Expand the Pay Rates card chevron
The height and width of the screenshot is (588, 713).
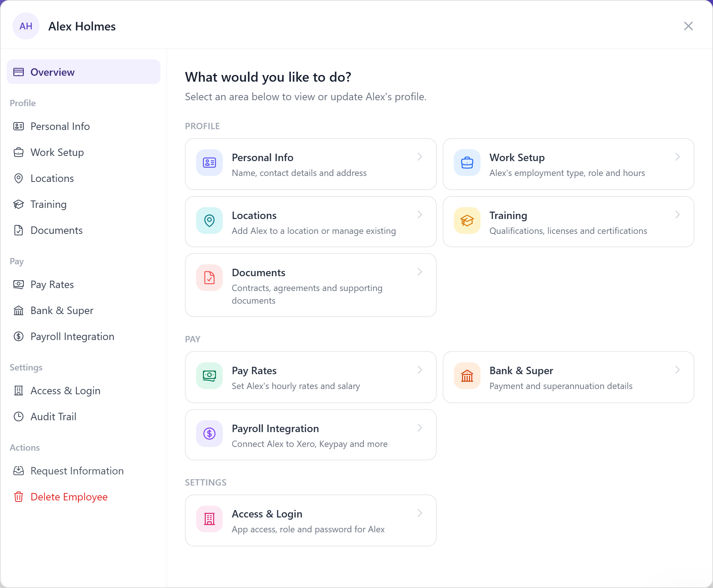(x=420, y=370)
